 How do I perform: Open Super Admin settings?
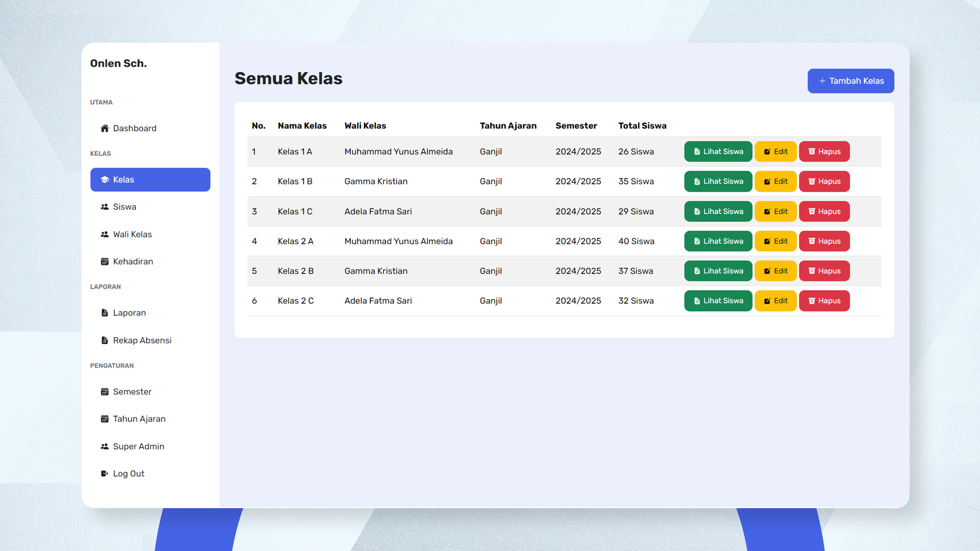coord(150,446)
